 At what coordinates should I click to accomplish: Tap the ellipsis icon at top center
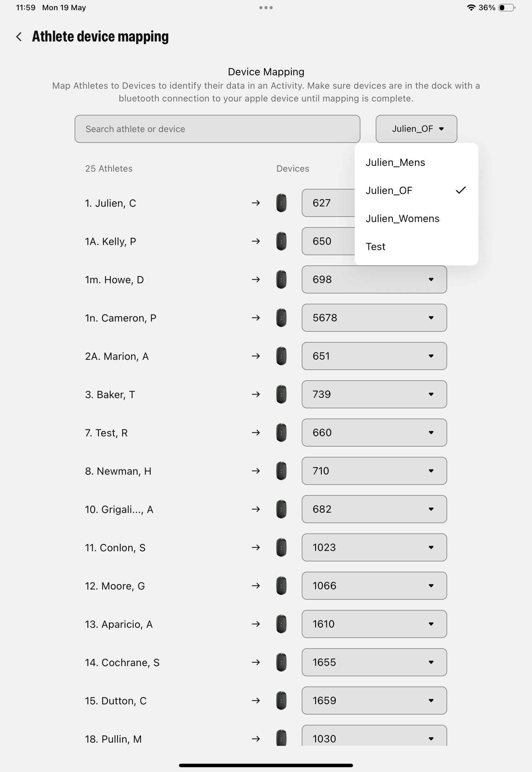pyautogui.click(x=266, y=7)
